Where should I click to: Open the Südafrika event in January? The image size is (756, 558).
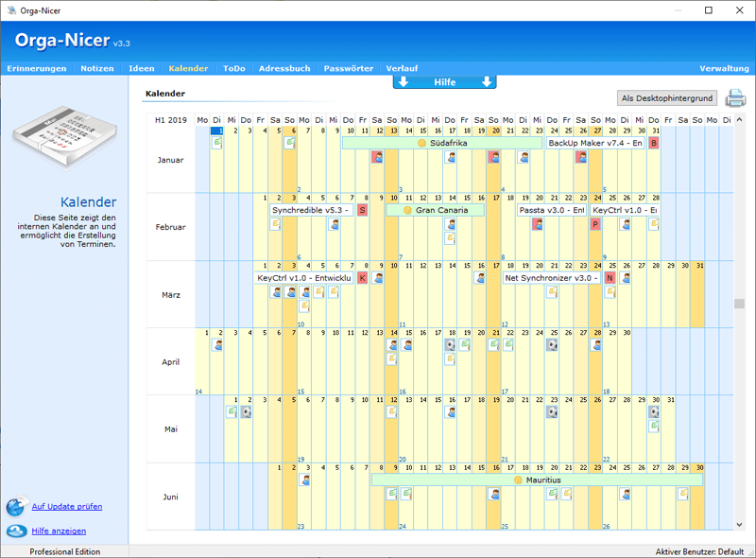pyautogui.click(x=441, y=143)
